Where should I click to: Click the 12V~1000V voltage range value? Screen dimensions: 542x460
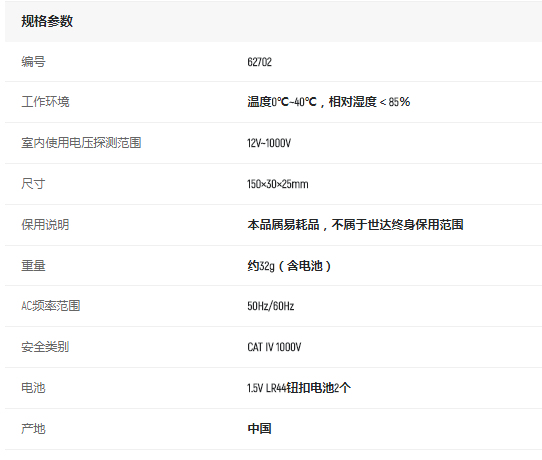(269, 143)
